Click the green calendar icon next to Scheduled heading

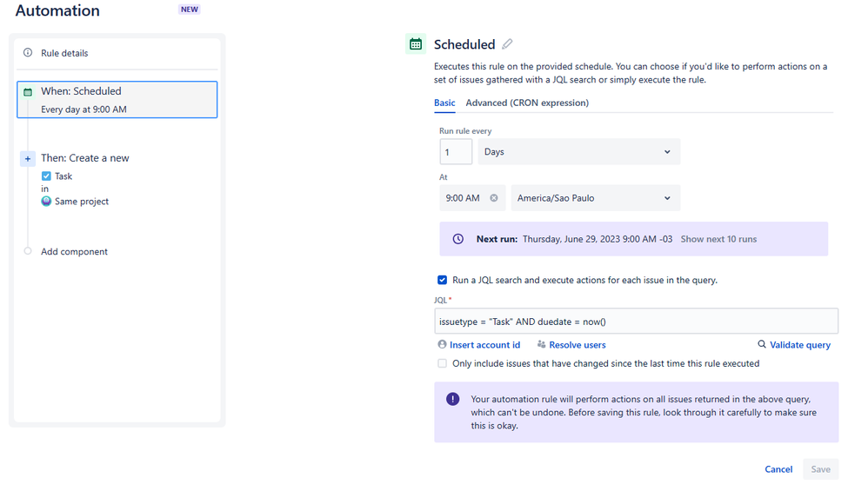tap(416, 44)
